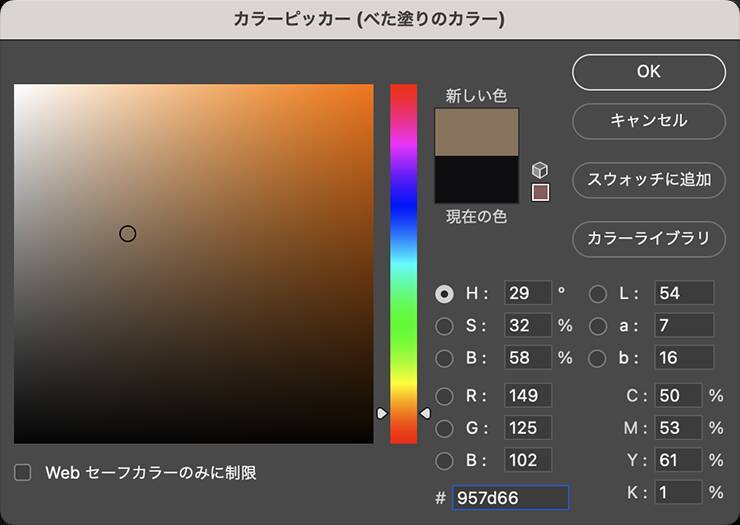Image resolution: width=740 pixels, height=525 pixels.
Task: Click the circular color marker in field
Action: pos(127,234)
